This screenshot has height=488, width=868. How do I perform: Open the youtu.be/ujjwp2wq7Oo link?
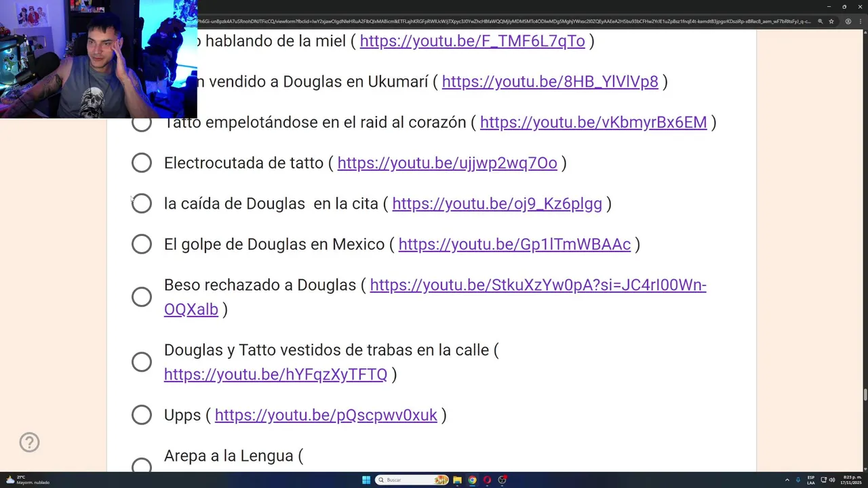click(447, 163)
